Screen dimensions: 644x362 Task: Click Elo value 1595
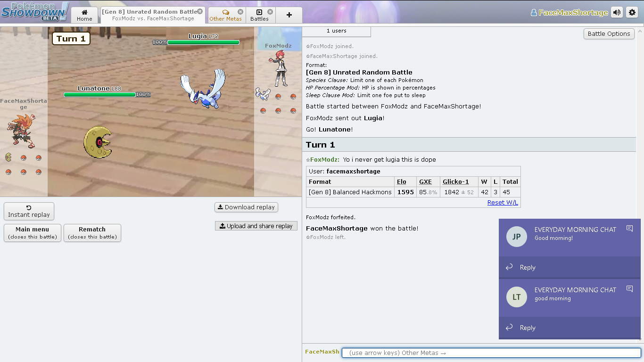pos(405,192)
